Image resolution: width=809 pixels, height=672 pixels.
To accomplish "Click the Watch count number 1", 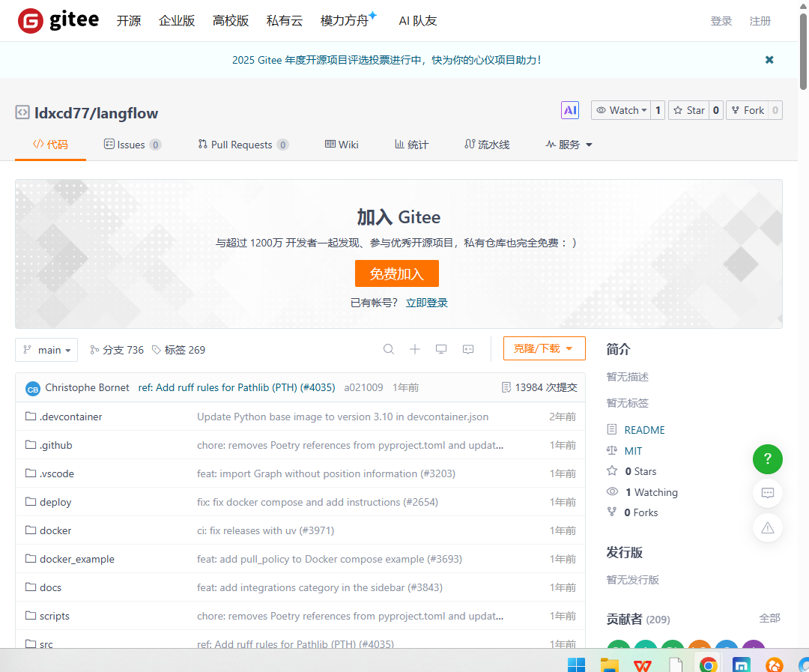I will click(x=658, y=110).
